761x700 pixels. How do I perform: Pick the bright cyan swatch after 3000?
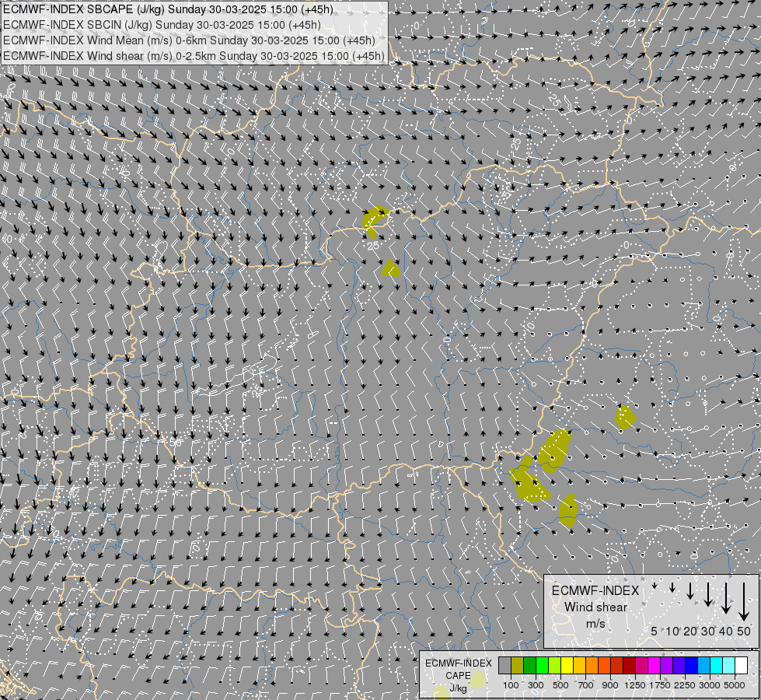pyautogui.click(x=717, y=666)
